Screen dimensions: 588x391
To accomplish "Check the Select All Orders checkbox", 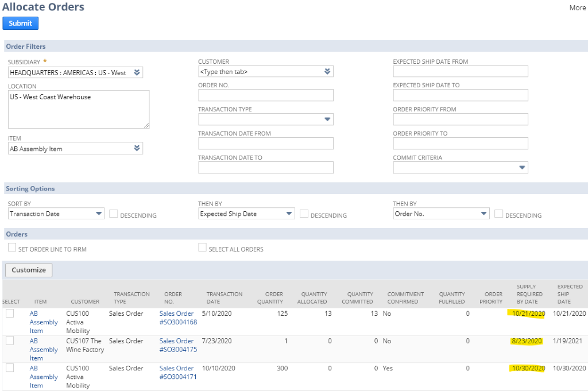I will click(x=202, y=247).
